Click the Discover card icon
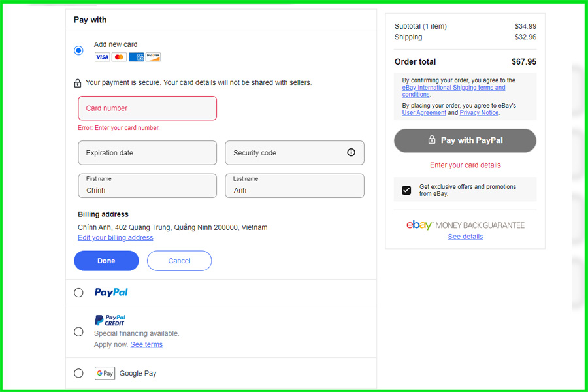The image size is (588, 392). (153, 57)
